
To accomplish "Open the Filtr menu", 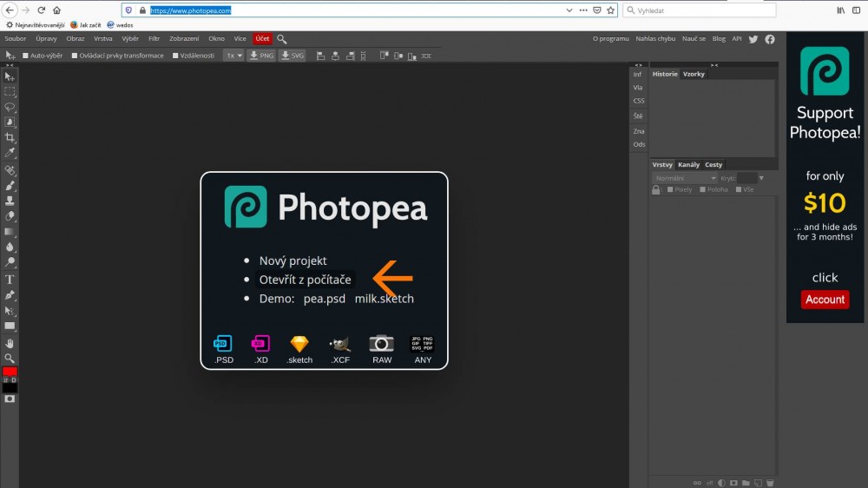I will (154, 39).
